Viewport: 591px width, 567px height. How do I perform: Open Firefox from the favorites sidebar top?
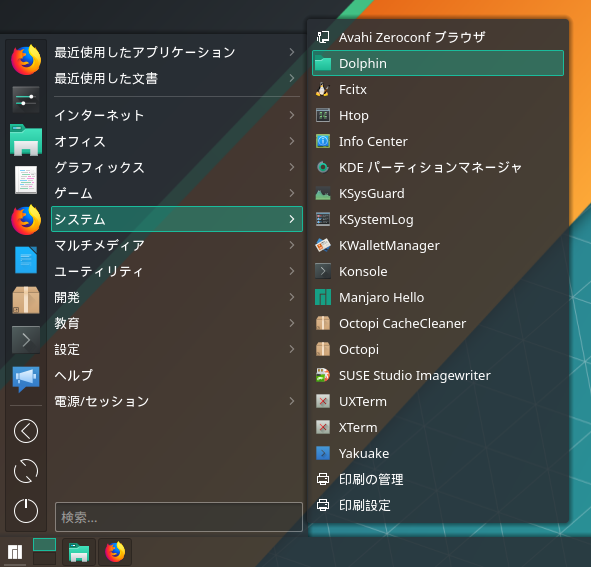[26, 60]
